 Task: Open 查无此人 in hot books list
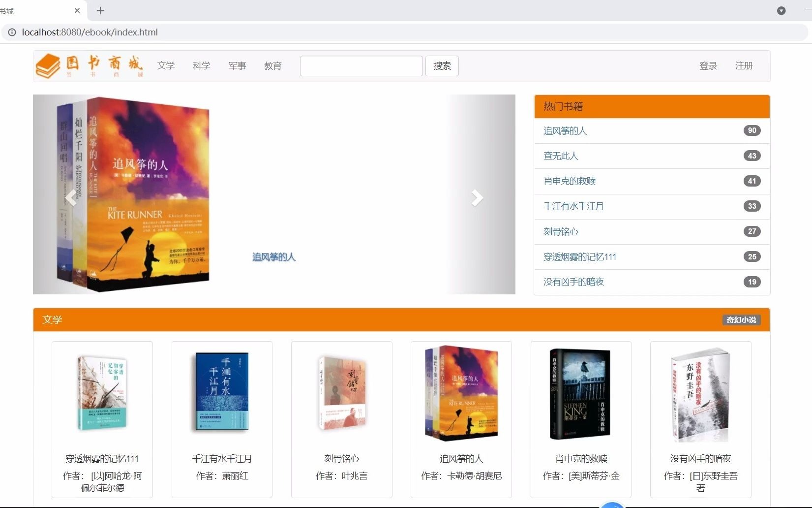[x=561, y=156]
